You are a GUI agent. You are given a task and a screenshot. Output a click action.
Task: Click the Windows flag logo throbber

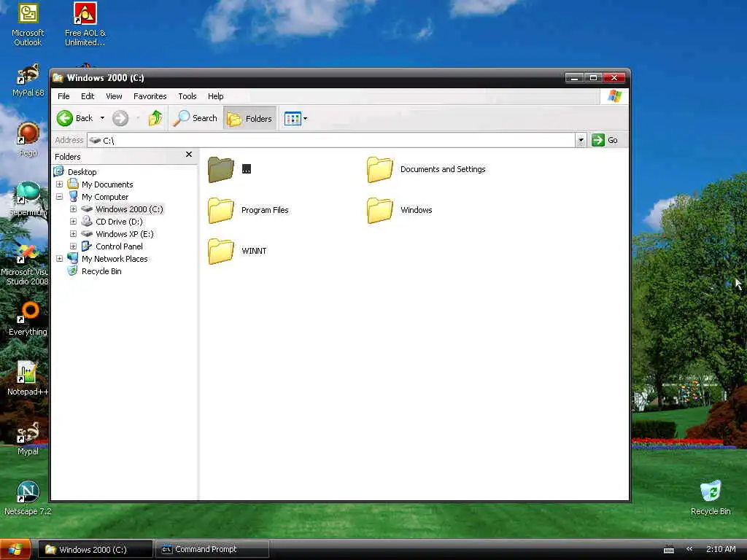click(614, 96)
